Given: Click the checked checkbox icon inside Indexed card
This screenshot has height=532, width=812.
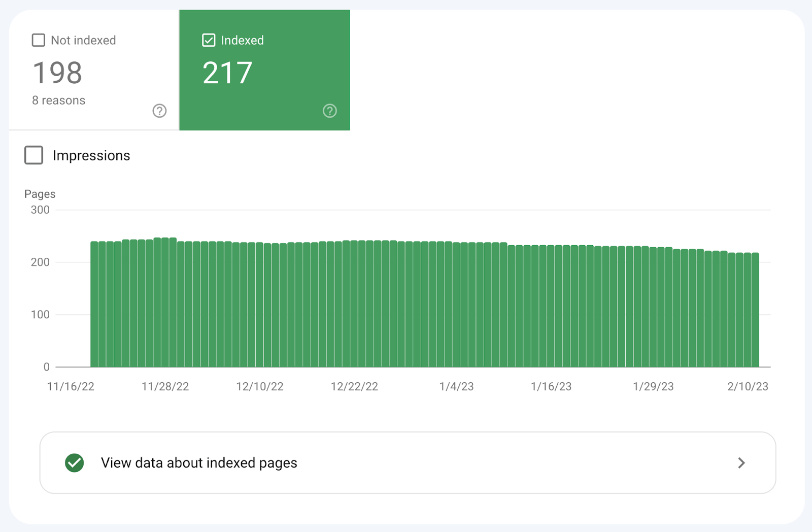Looking at the screenshot, I should (208, 40).
